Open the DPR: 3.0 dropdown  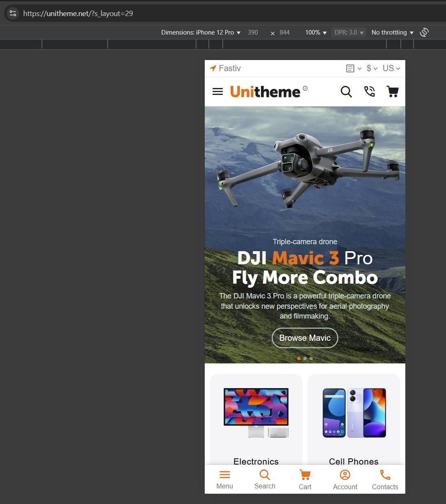click(349, 32)
